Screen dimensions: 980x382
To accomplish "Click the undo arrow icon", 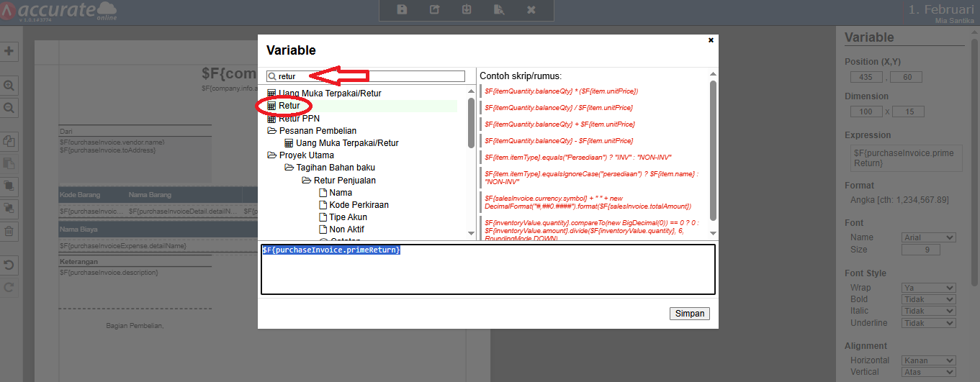I will pyautogui.click(x=9, y=265).
